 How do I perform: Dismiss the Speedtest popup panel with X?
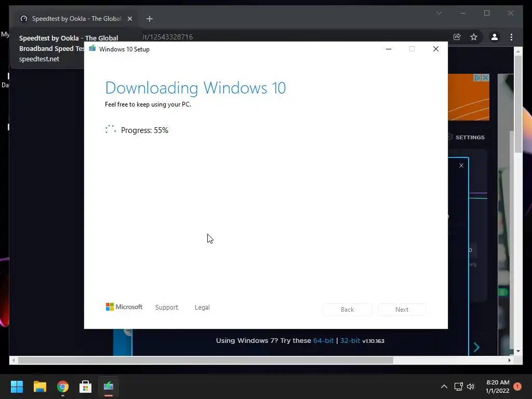point(461,166)
